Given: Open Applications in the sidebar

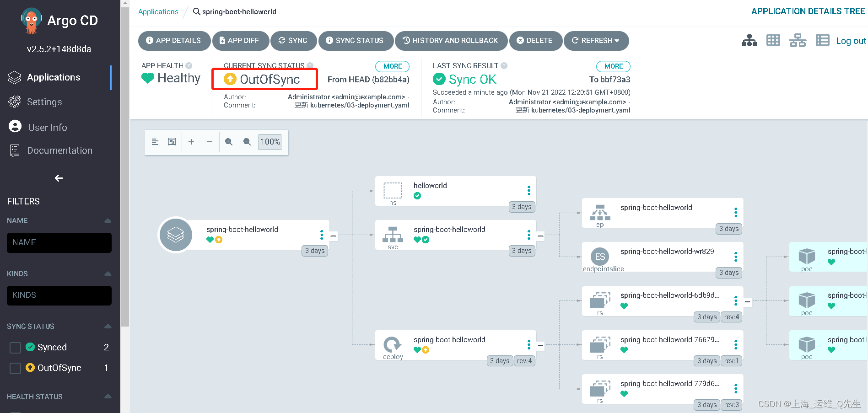Looking at the screenshot, I should pos(54,77).
